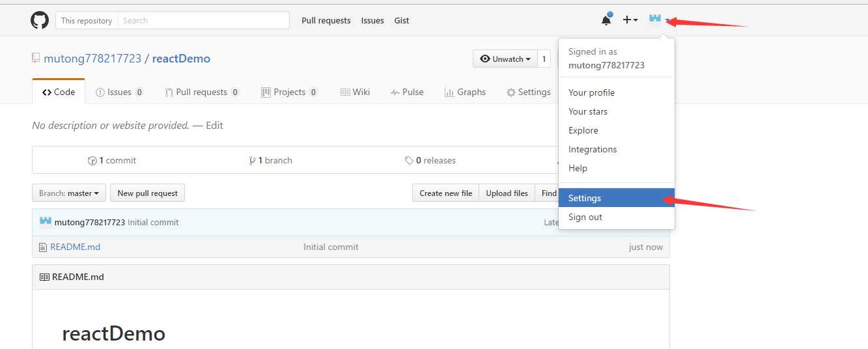
Task: Click the commit history clock icon
Action: point(92,161)
